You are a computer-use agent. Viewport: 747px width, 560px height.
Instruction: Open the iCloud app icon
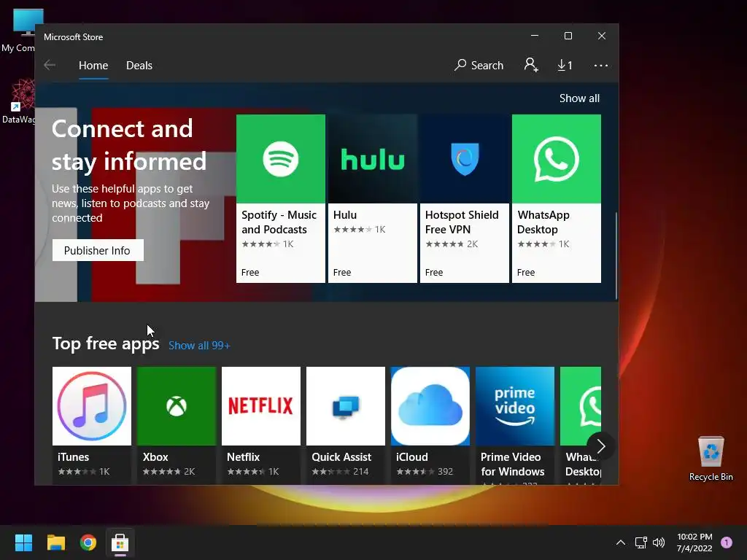[430, 406]
